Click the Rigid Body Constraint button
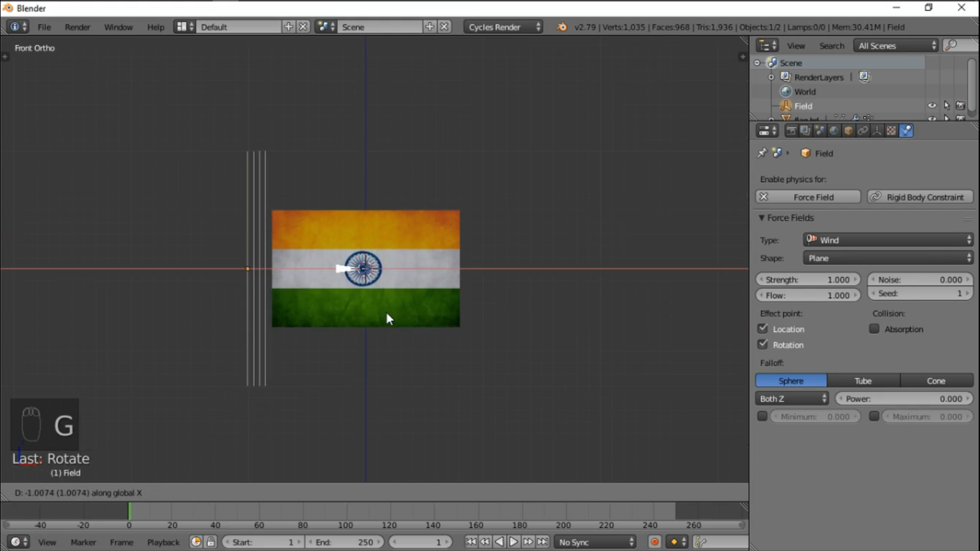This screenshot has width=980, height=551. [x=920, y=197]
